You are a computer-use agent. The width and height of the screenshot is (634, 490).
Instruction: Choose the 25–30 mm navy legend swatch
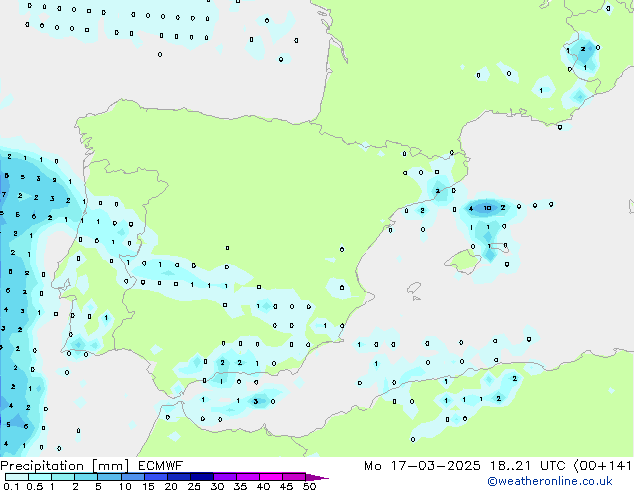click(202, 477)
